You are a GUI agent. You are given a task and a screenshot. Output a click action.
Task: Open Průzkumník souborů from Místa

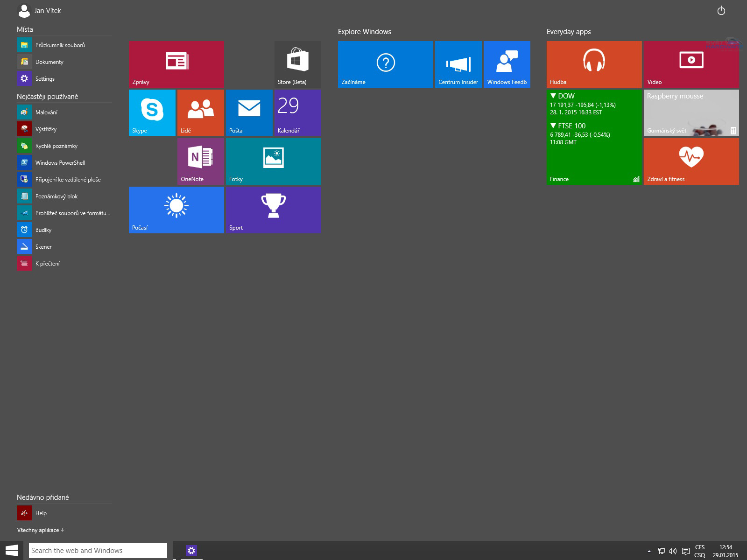click(60, 45)
